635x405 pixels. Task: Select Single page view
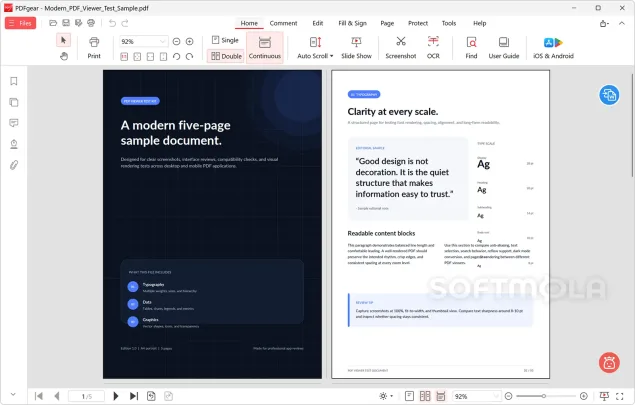coord(225,40)
